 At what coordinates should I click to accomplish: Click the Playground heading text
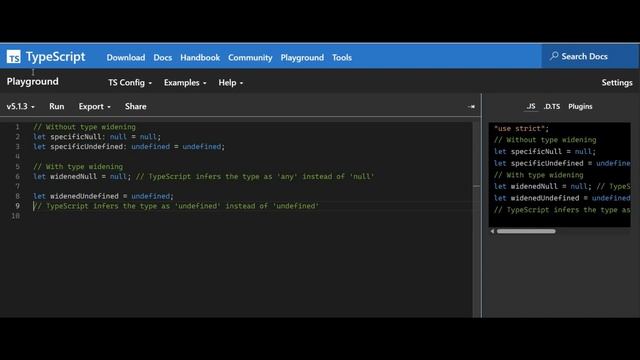coord(33,82)
